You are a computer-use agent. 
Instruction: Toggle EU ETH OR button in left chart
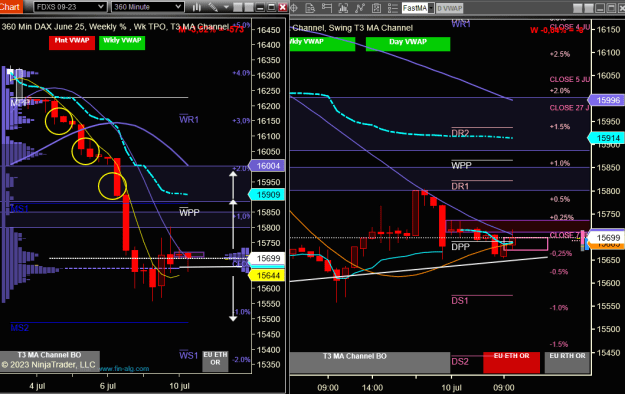tap(215, 361)
